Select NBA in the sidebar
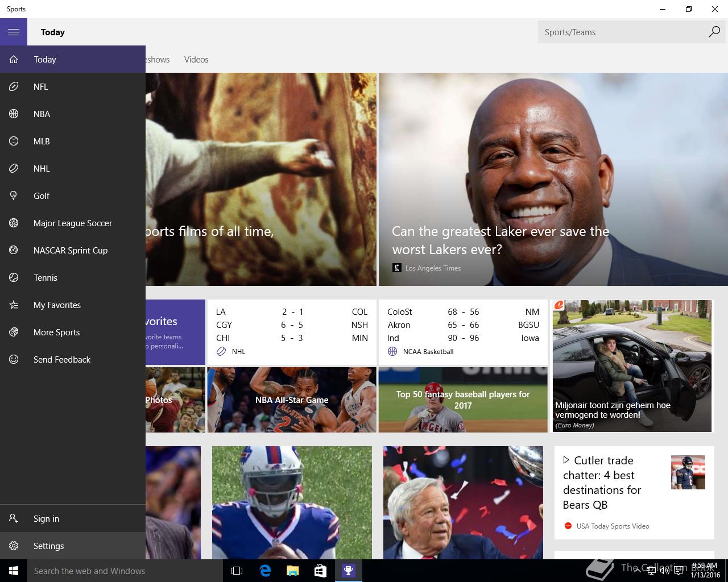The image size is (728, 582). [73, 114]
